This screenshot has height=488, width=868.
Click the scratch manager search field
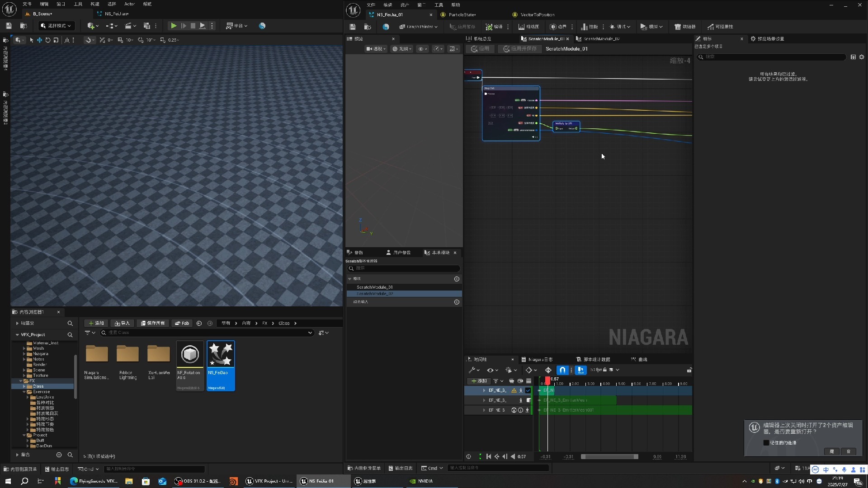pos(404,268)
